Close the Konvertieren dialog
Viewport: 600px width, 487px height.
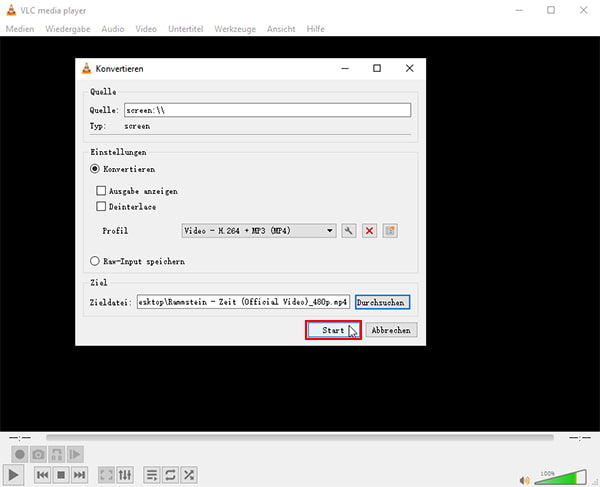tap(409, 68)
